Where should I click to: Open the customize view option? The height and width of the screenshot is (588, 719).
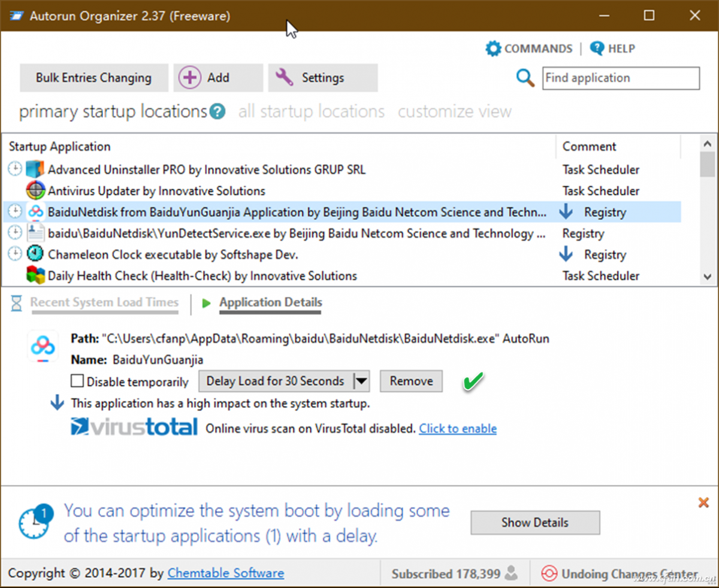455,111
